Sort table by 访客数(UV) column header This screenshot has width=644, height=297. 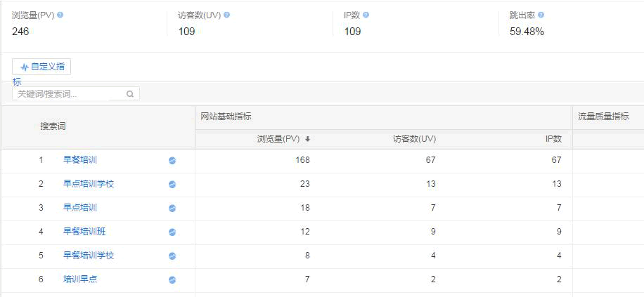[x=413, y=139]
